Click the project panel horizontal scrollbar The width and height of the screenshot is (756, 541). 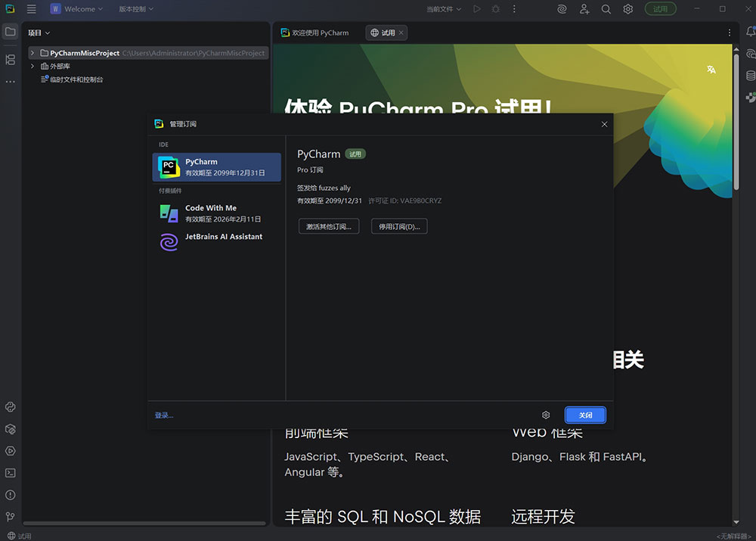[x=144, y=523]
